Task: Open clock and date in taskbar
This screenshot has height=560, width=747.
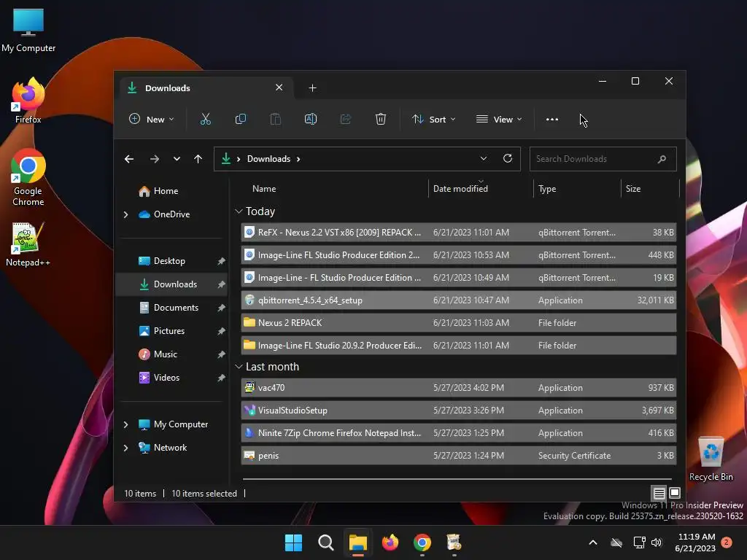Action: click(695, 542)
